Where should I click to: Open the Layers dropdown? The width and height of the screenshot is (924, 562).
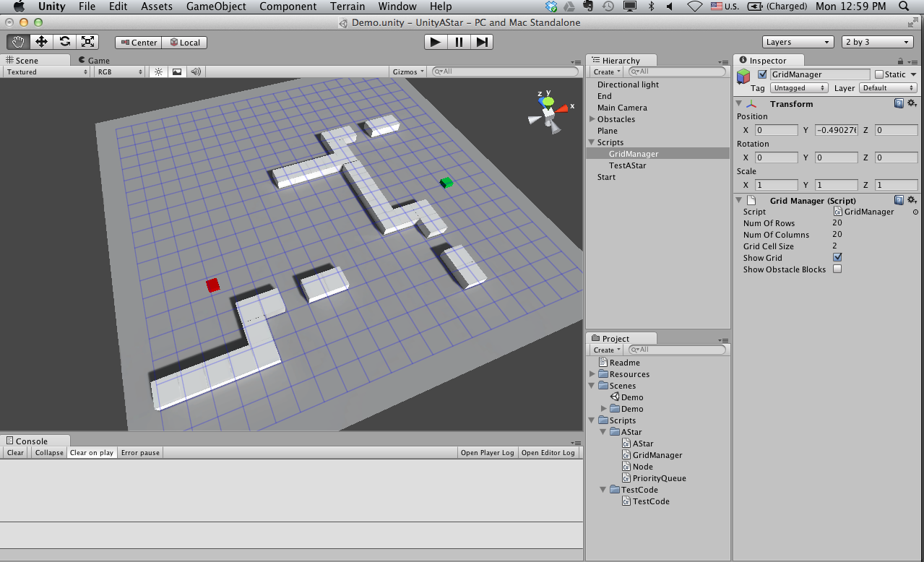point(798,42)
